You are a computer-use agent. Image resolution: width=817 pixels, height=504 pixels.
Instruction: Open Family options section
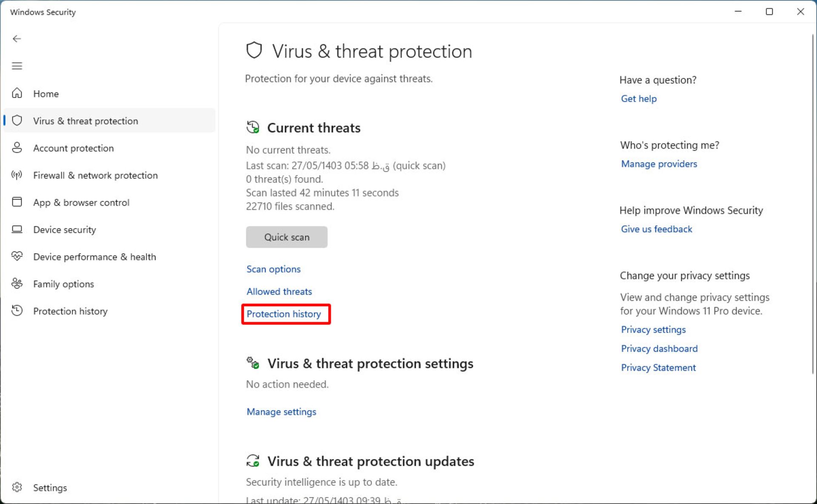click(x=109, y=284)
